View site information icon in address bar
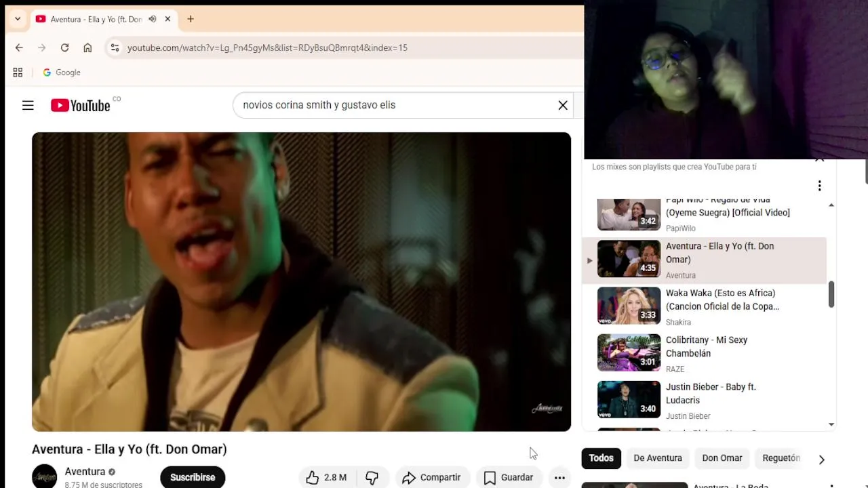Screen dimensions: 868x488 pos(115,47)
